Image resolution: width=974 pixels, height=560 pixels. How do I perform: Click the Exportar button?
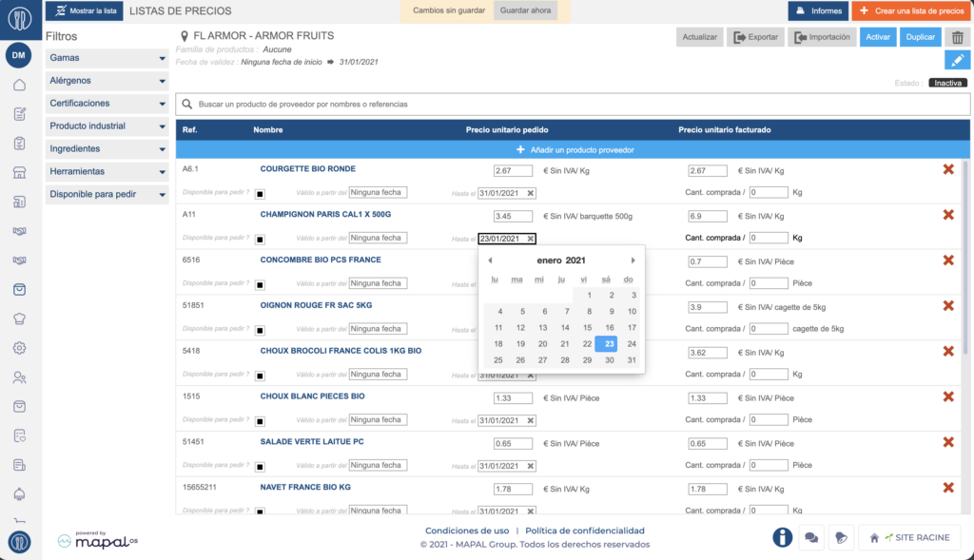coord(755,37)
